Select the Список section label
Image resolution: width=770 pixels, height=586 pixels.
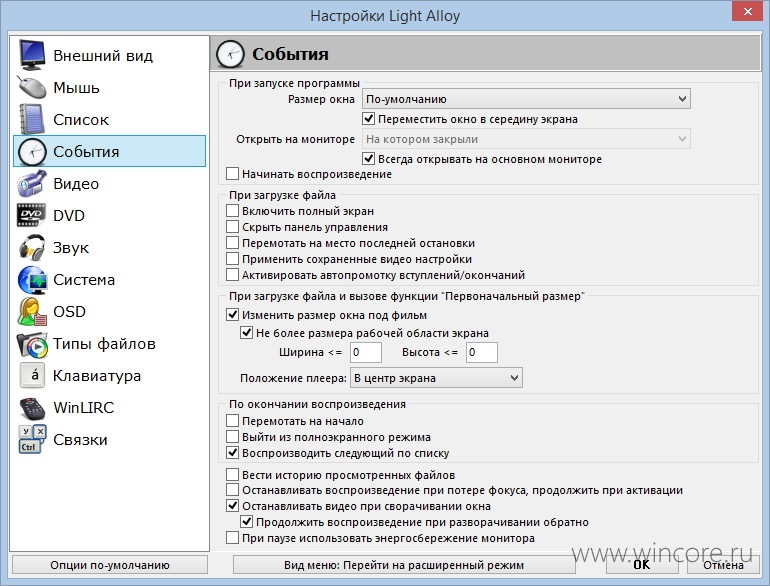tap(81, 119)
